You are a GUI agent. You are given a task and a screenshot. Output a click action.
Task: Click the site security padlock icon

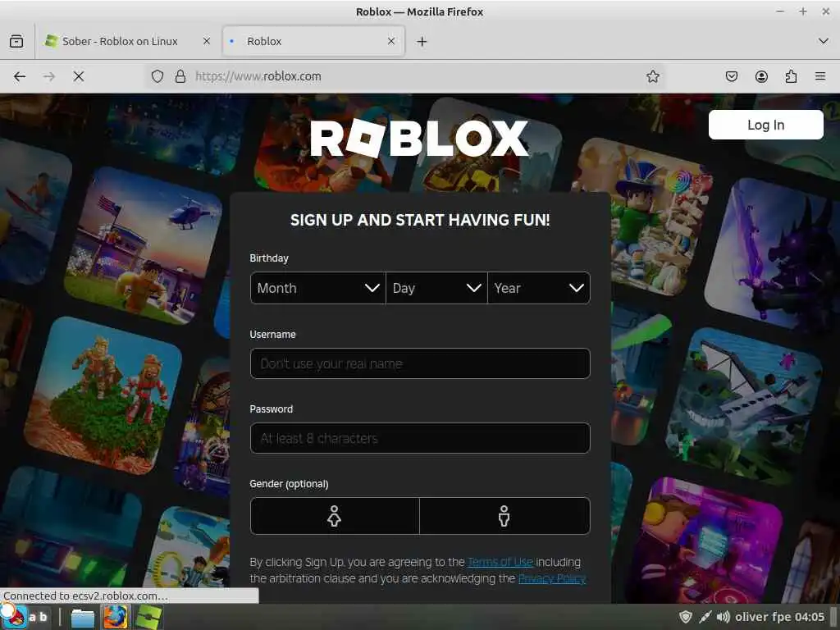[x=180, y=76]
